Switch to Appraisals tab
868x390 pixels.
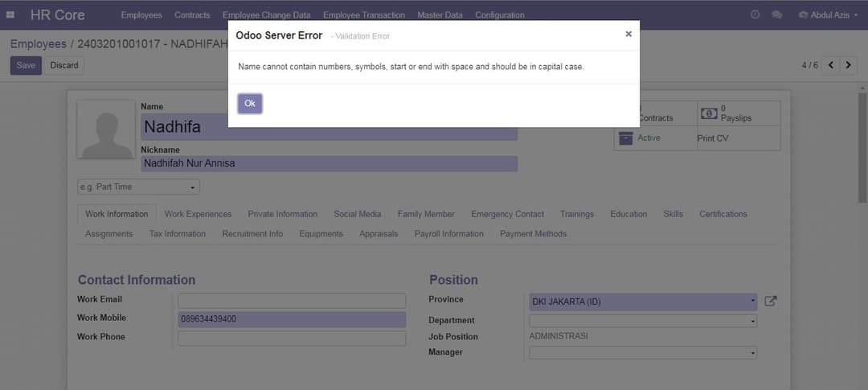click(379, 234)
